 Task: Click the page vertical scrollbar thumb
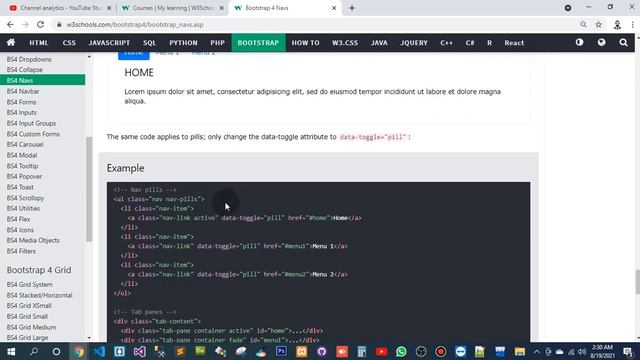pyautogui.click(x=638, y=282)
